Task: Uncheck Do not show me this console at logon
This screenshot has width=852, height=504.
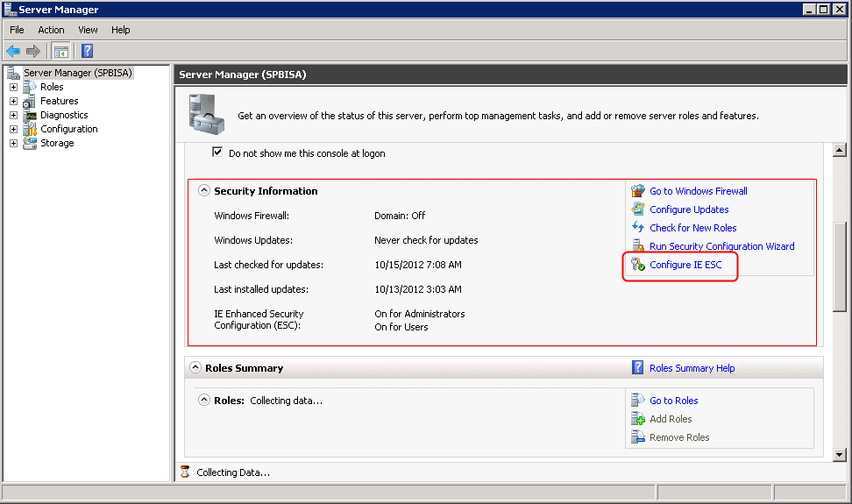Action: coord(217,152)
